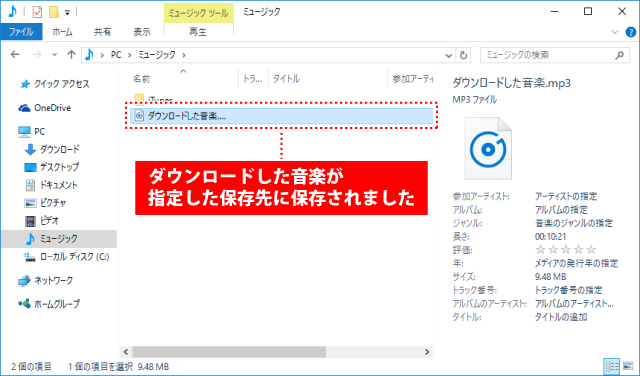Click タイトルの追加 to add a title
The width and height of the screenshot is (640, 376).
pos(561,318)
